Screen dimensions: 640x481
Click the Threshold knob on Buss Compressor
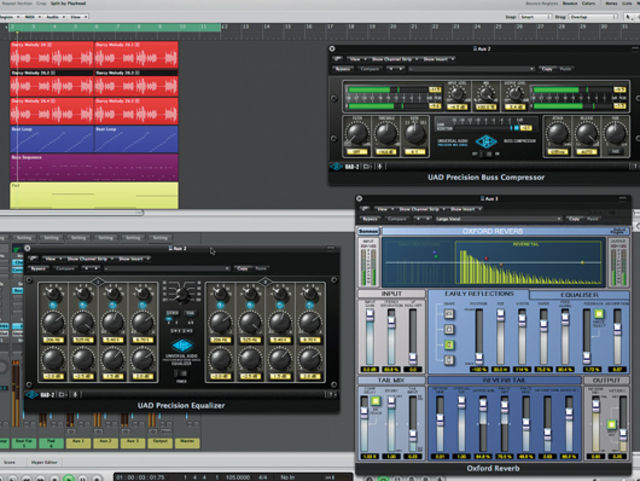(386, 134)
